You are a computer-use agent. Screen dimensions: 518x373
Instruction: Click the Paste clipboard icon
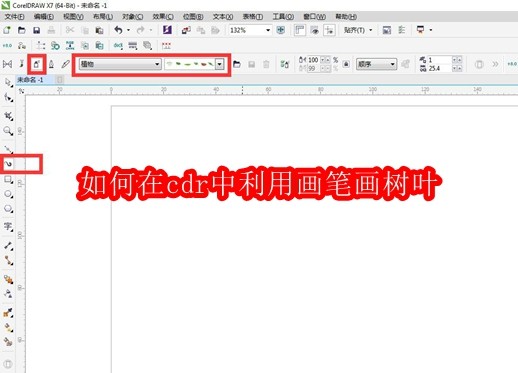point(99,30)
